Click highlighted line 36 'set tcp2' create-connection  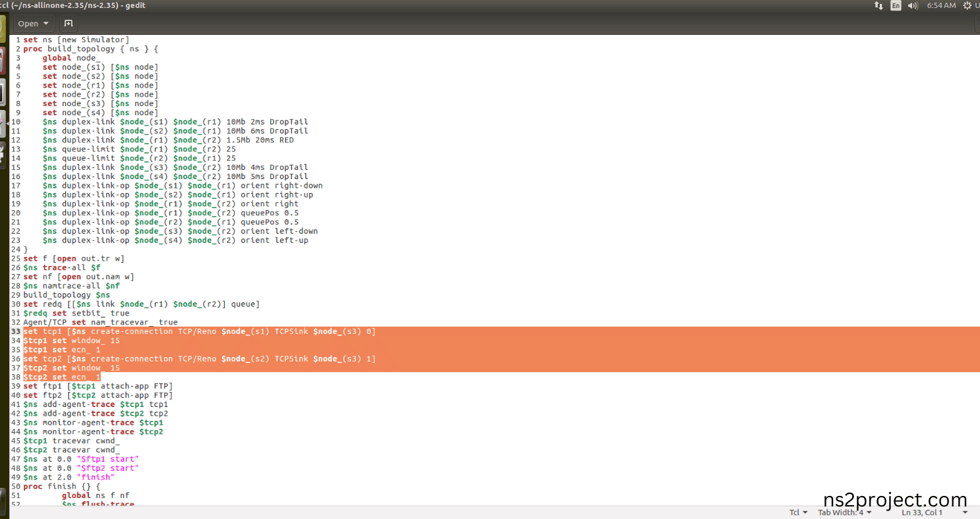[199, 359]
